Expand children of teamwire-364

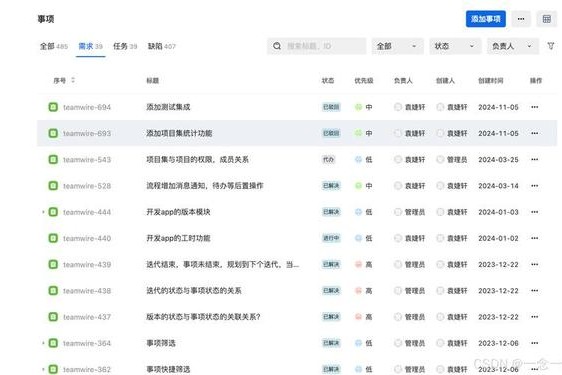click(43, 343)
